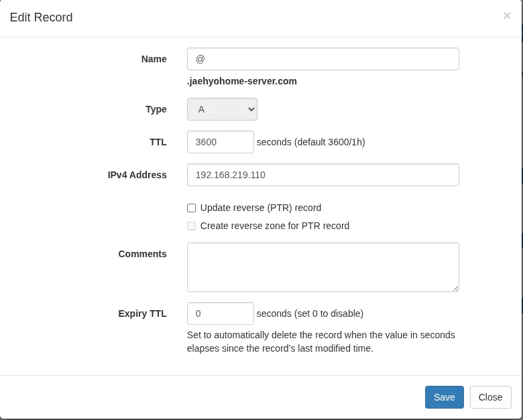This screenshot has height=420, width=523.
Task: Open the Type dropdown showing A
Action: tap(222, 109)
